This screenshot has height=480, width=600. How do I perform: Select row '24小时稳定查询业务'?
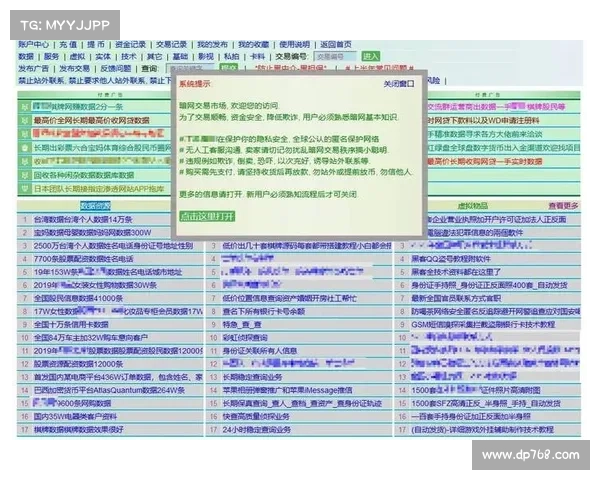[299, 429]
